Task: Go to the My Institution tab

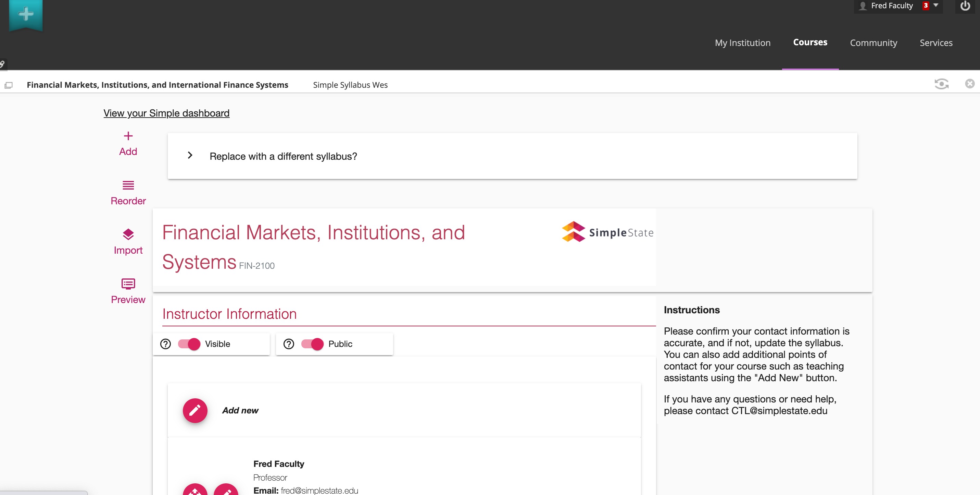Action: [742, 43]
